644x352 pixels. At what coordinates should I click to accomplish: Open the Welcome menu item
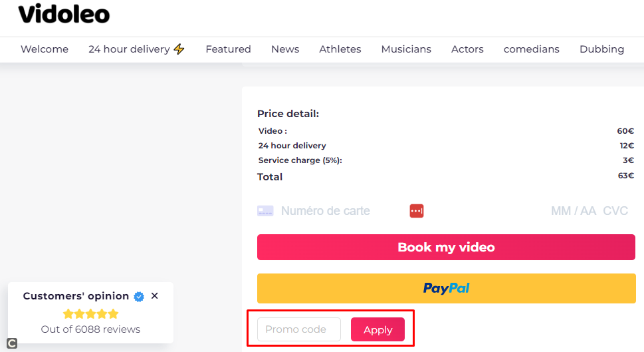click(45, 49)
